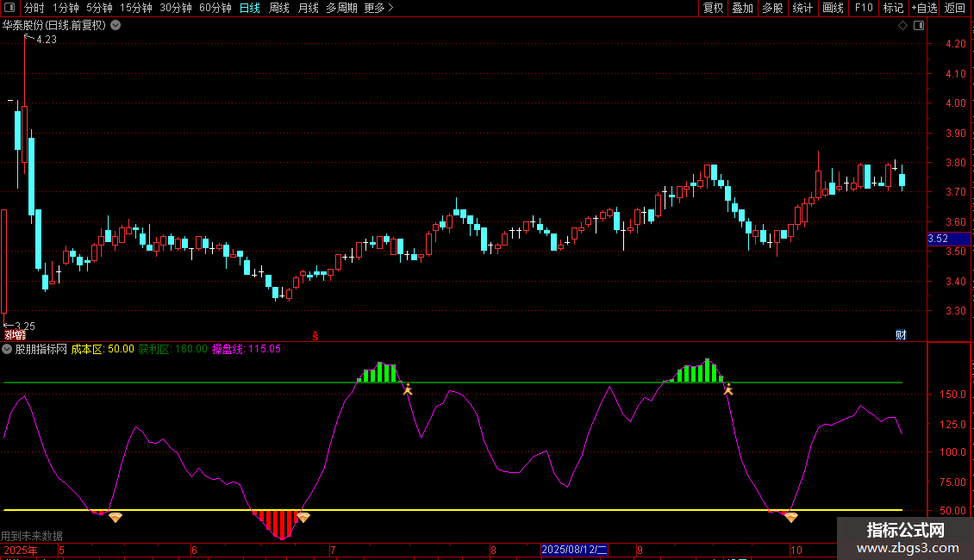This screenshot has width=974, height=560.
Task: Open the 财 financial marker icon
Action: point(901,334)
